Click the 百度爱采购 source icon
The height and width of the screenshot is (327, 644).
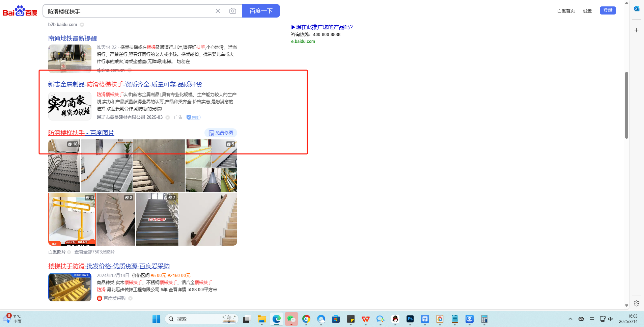click(x=100, y=298)
